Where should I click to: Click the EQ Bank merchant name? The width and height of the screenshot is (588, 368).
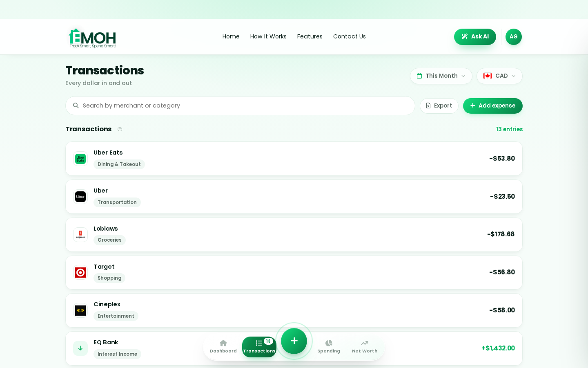[106, 342]
